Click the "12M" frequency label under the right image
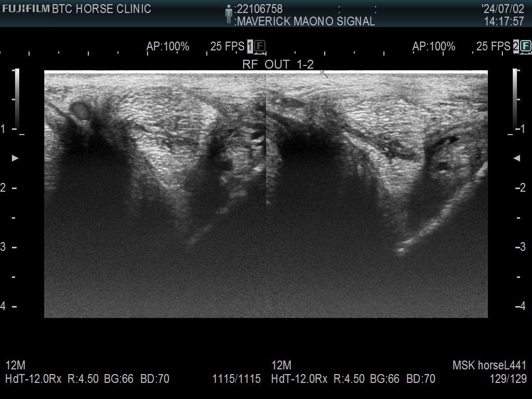Screen dimensions: 532x399 tap(281, 365)
